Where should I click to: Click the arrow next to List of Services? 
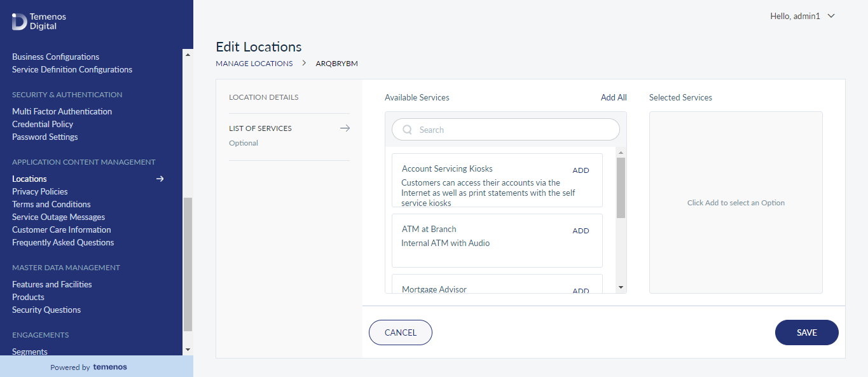(x=345, y=128)
